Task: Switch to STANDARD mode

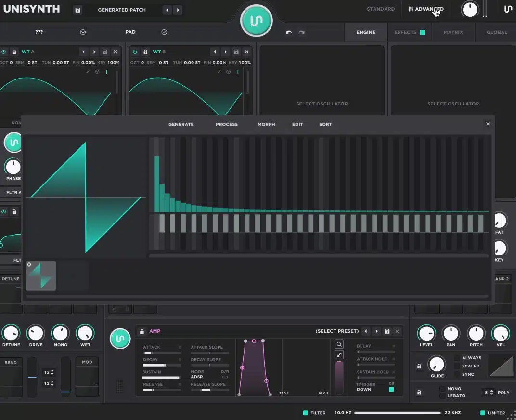Action: click(x=381, y=9)
